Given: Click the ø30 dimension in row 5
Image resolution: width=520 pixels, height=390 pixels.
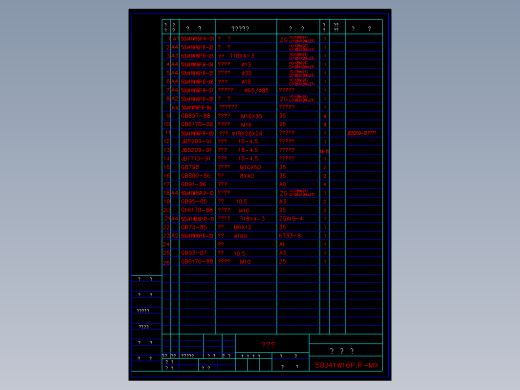Looking at the screenshot, I should click(x=247, y=73).
